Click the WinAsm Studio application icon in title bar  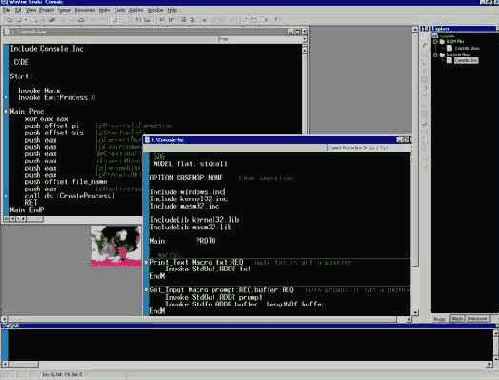[x=3, y=2]
